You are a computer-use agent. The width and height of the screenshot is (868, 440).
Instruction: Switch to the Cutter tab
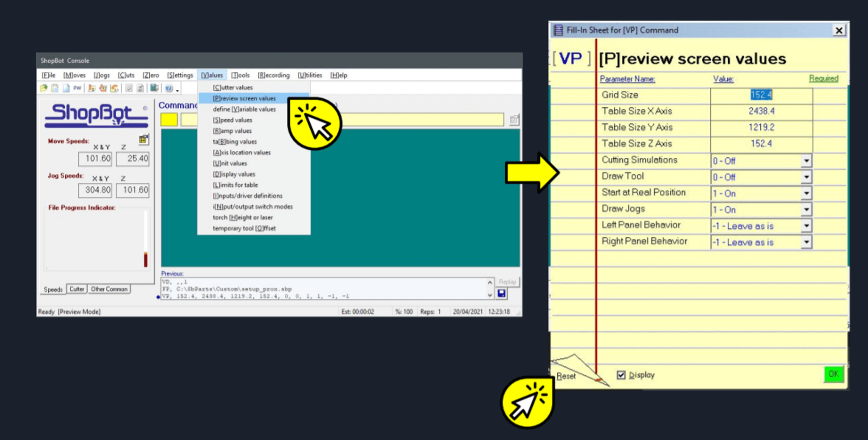(77, 289)
